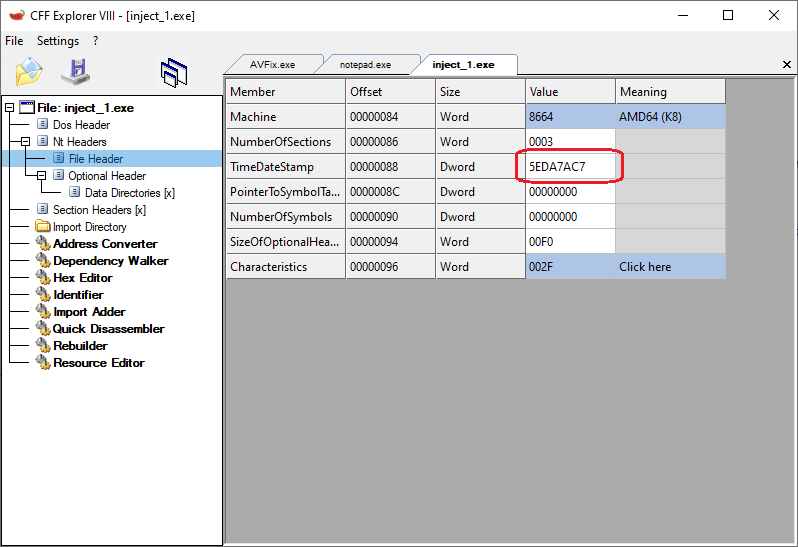Screen dimensions: 798x547
Task: Select Nt Headers in the tree
Action: [79, 141]
